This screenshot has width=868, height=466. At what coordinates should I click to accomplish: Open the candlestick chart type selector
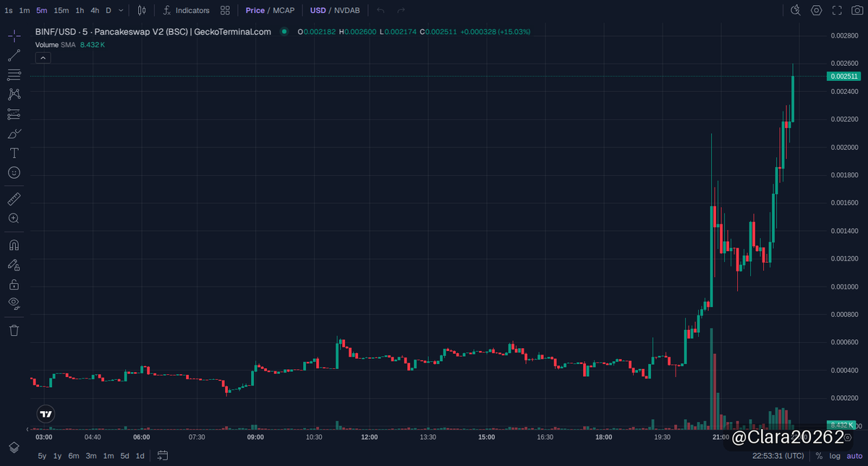(x=142, y=10)
